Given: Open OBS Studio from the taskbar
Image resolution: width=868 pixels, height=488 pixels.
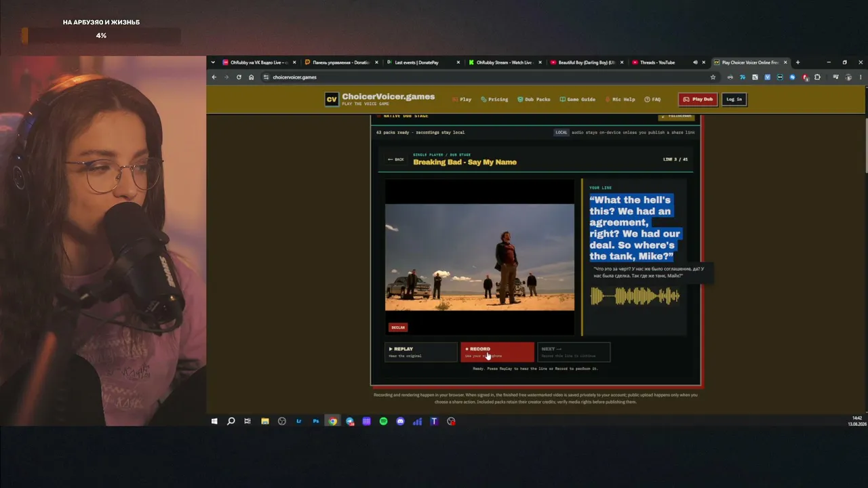Looking at the screenshot, I should [282, 422].
